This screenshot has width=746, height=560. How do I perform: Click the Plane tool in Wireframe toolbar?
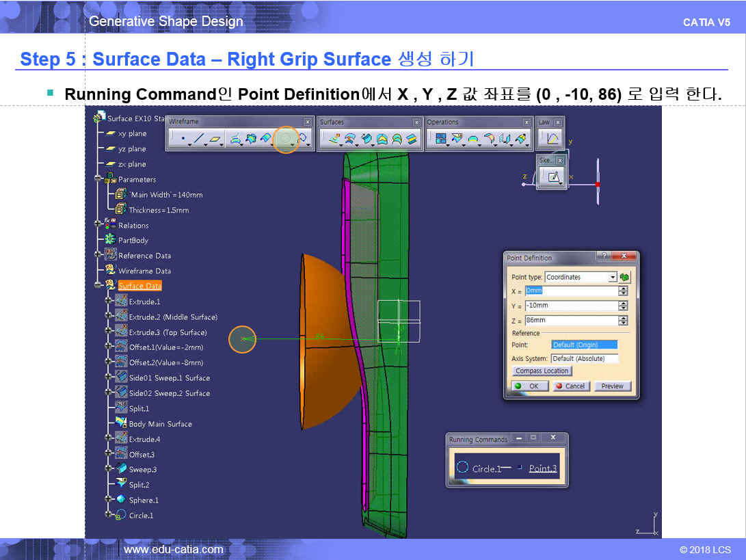coord(215,139)
